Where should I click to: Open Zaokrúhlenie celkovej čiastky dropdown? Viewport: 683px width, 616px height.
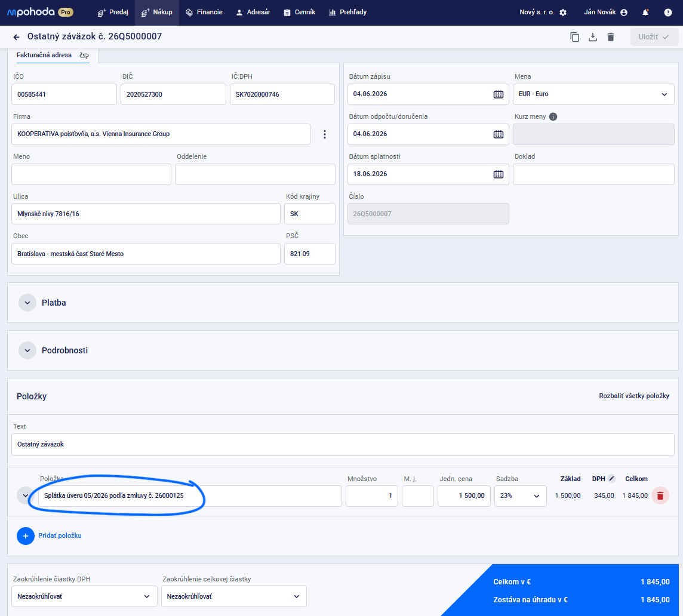click(234, 596)
